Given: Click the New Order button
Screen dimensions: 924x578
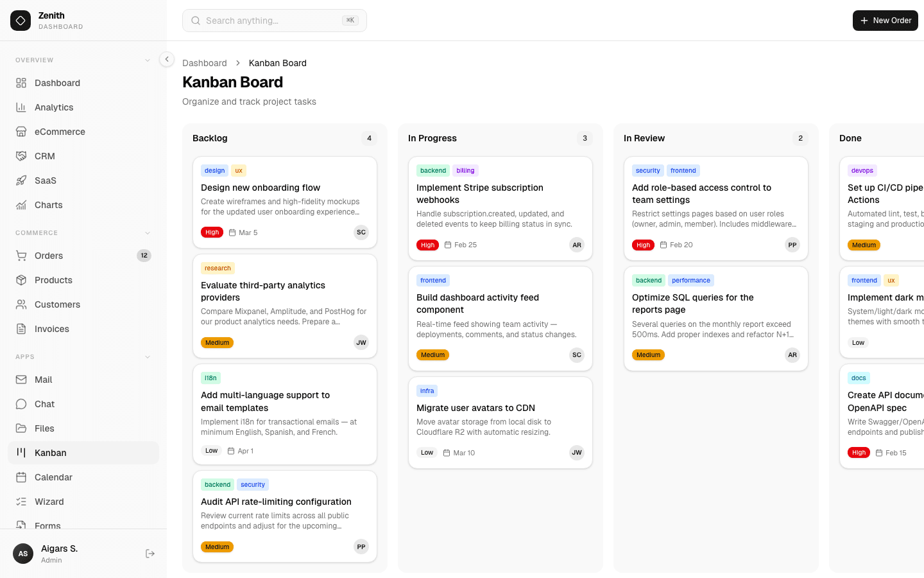Looking at the screenshot, I should coord(885,21).
